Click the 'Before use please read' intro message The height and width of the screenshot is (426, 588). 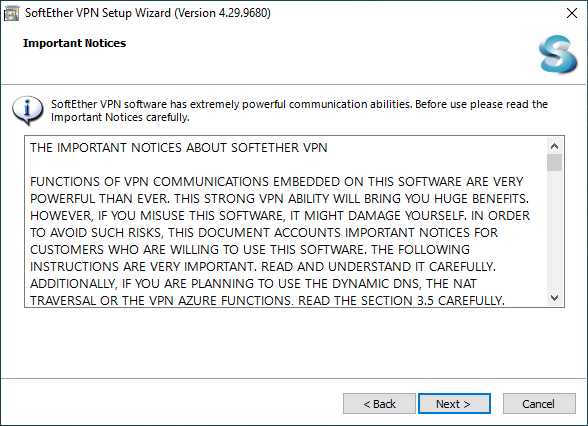[x=299, y=111]
